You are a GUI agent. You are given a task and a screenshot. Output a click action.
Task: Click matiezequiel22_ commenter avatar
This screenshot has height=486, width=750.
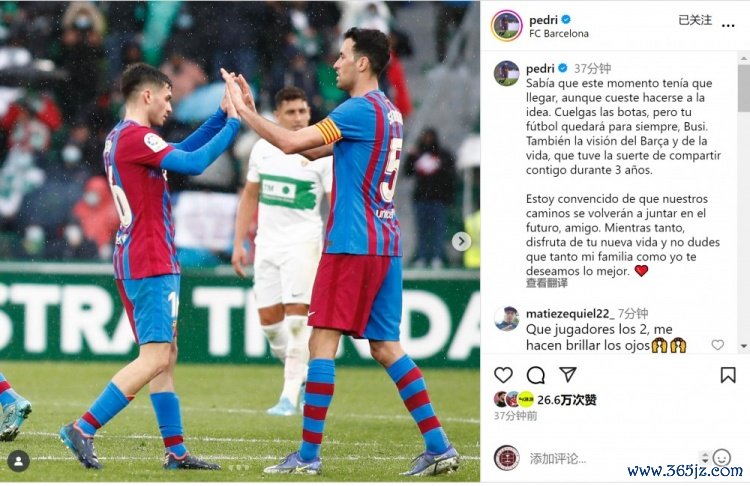(x=507, y=319)
